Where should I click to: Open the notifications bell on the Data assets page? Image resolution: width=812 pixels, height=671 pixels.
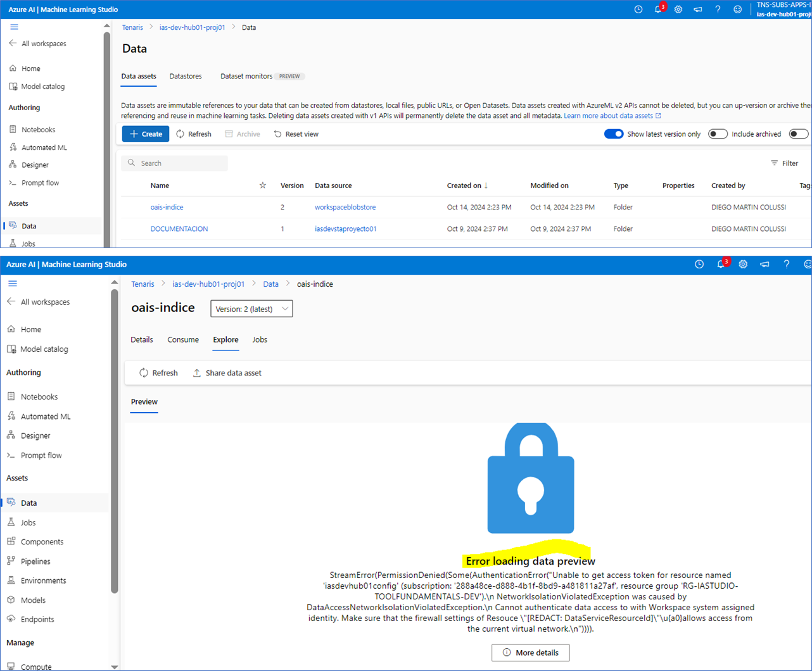pos(658,9)
